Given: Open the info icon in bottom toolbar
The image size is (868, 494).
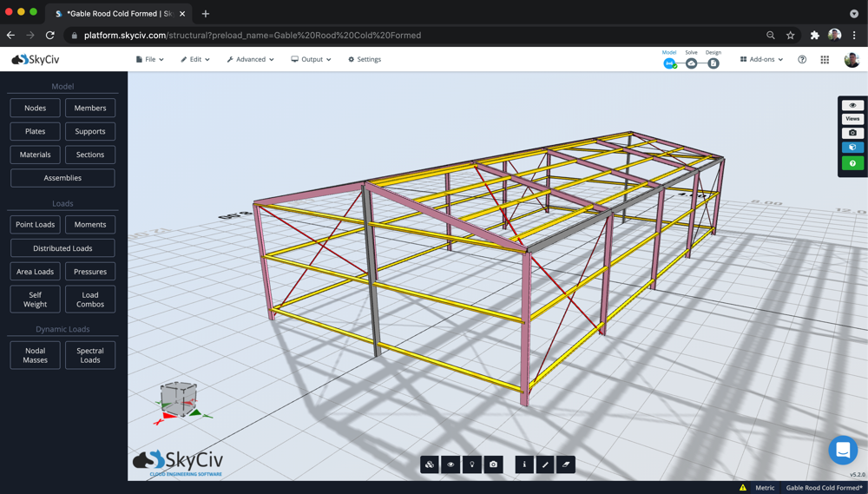Looking at the screenshot, I should point(524,464).
